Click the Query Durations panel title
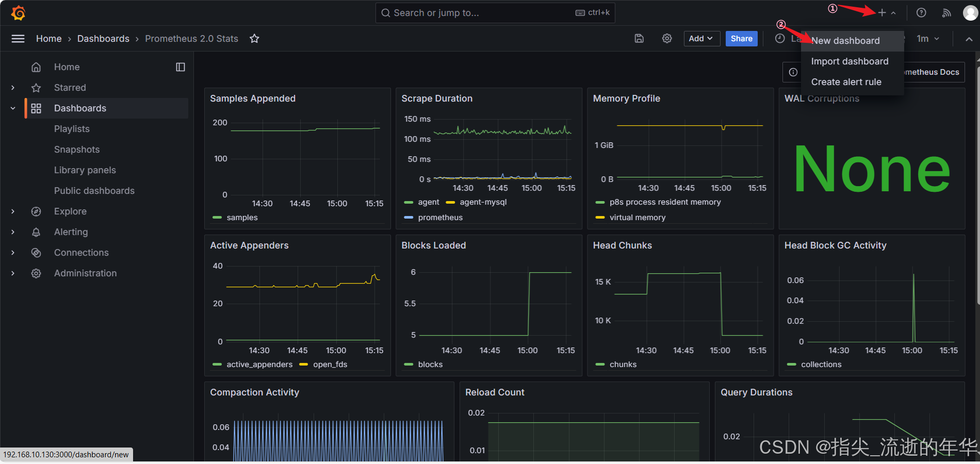This screenshot has height=464, width=980. coord(756,392)
